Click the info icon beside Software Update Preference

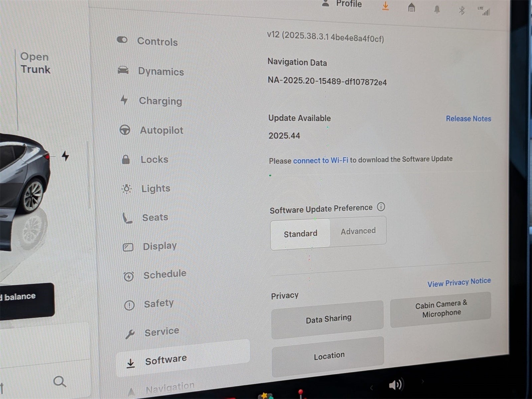(x=381, y=207)
